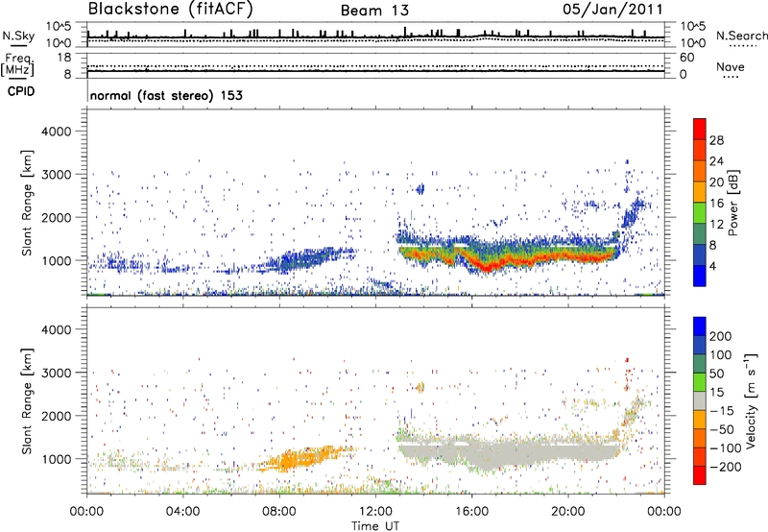The width and height of the screenshot is (768, 532).
Task: Click the "4" label on Power scale
Action: [x=712, y=267]
